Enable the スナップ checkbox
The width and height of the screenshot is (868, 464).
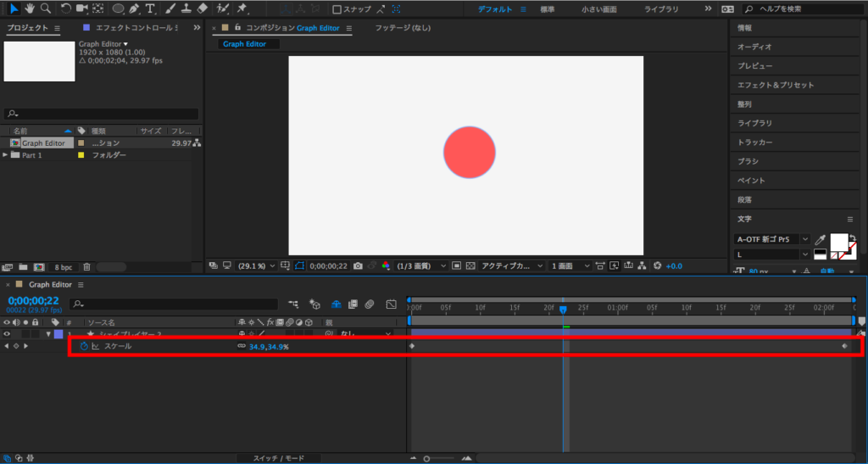(337, 9)
